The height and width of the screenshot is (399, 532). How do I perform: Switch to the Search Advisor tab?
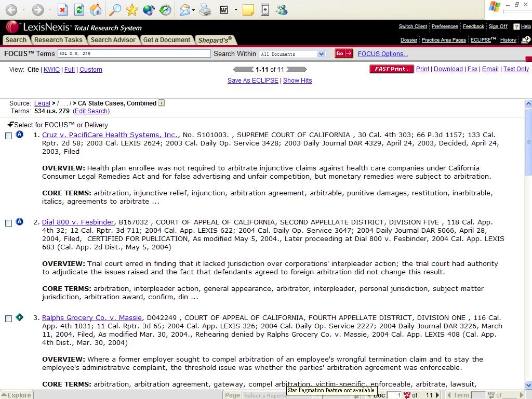point(113,40)
